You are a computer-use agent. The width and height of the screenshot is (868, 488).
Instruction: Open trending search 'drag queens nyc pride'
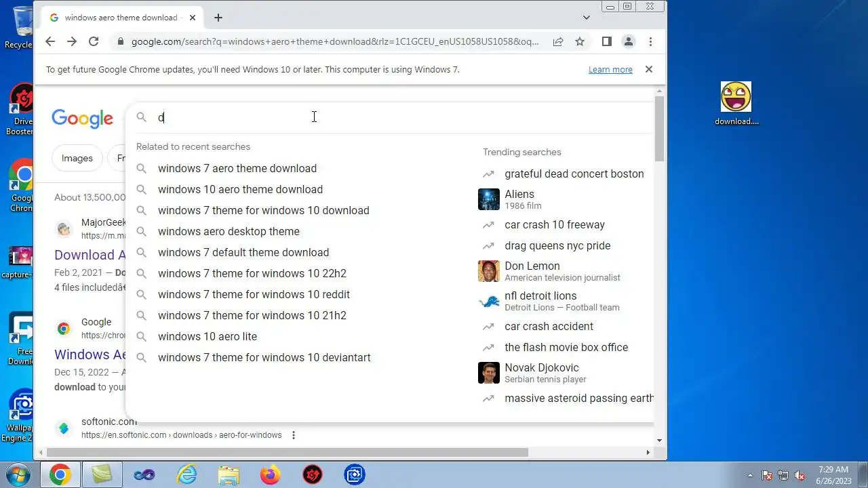557,245
